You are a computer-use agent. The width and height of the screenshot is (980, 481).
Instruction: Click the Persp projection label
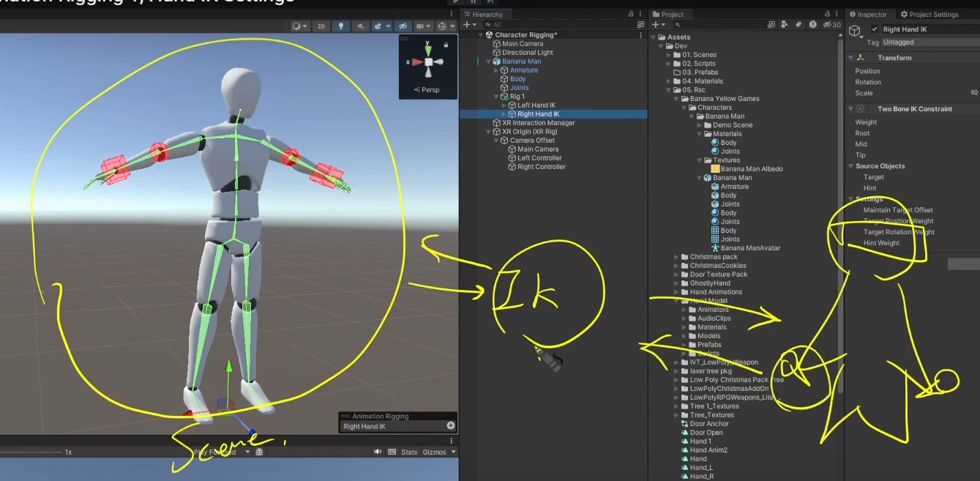pyautogui.click(x=427, y=89)
